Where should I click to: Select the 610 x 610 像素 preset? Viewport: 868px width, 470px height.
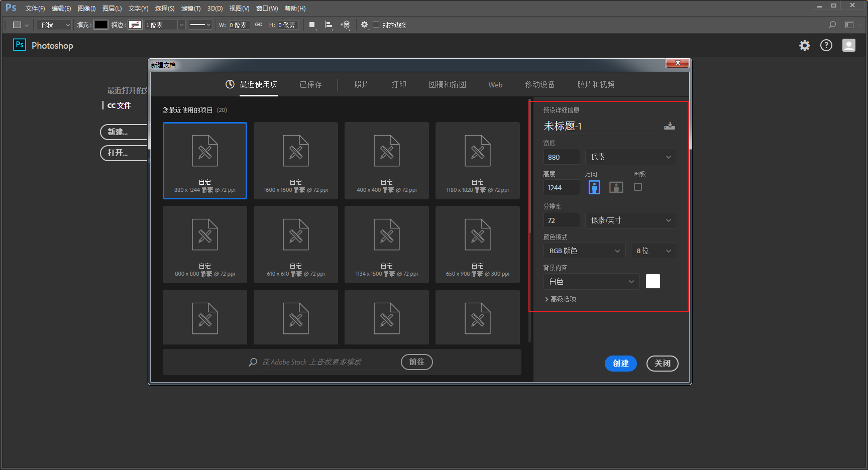click(x=296, y=245)
